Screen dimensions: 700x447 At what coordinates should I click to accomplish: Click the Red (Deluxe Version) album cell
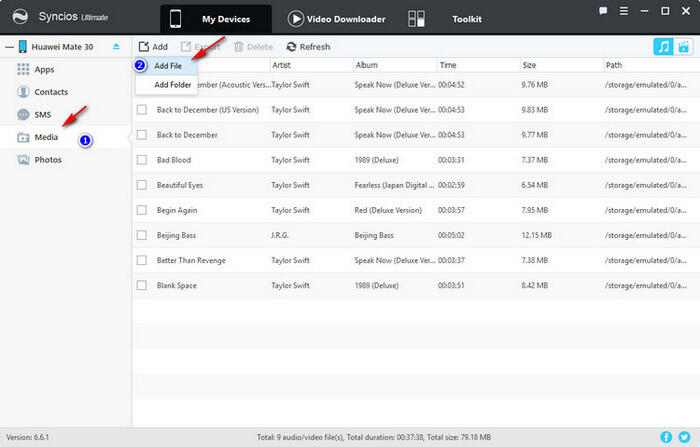(388, 210)
